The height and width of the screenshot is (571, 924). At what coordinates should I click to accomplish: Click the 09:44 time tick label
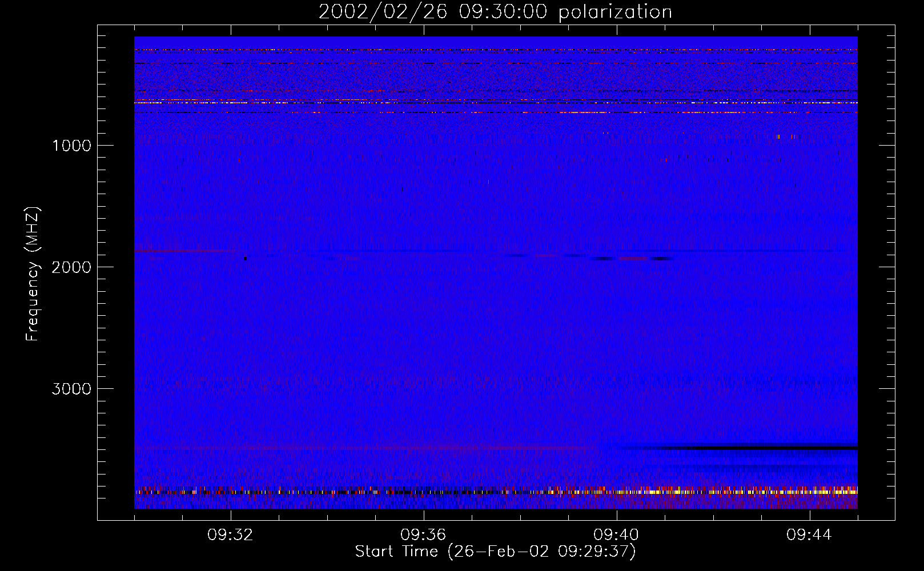(809, 535)
